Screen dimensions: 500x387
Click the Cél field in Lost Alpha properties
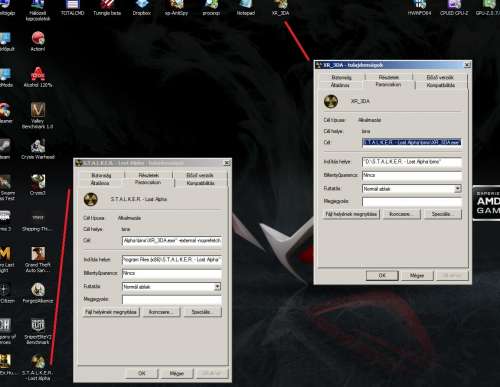click(x=172, y=241)
